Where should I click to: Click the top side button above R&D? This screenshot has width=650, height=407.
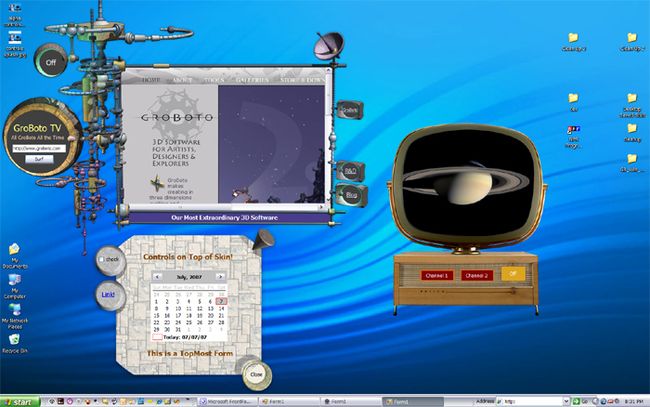click(x=349, y=110)
